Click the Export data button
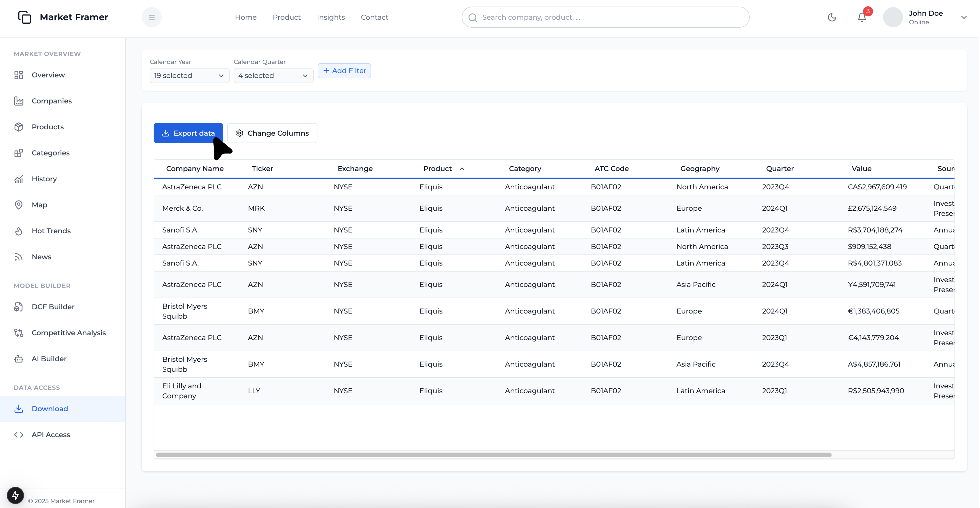This screenshot has width=980, height=508. coord(188,133)
